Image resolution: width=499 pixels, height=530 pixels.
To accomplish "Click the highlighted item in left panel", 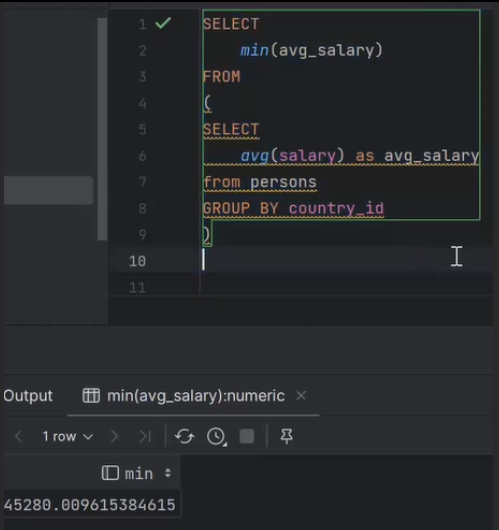I will 49,190.
